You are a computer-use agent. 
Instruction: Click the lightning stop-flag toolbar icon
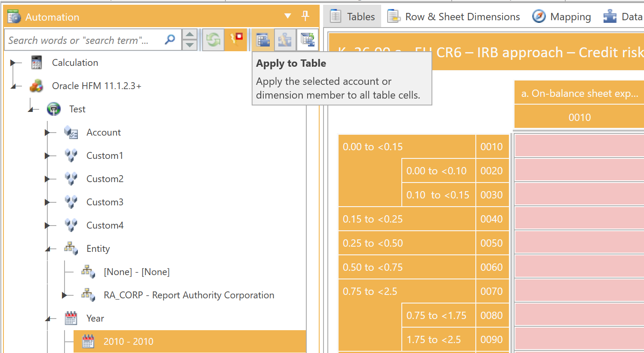pyautogui.click(x=236, y=39)
